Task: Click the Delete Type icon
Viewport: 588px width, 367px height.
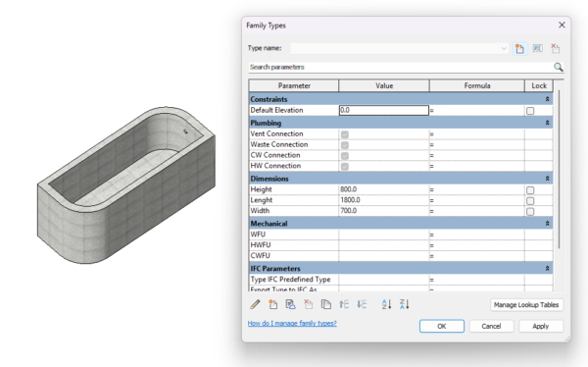Action: pos(555,48)
